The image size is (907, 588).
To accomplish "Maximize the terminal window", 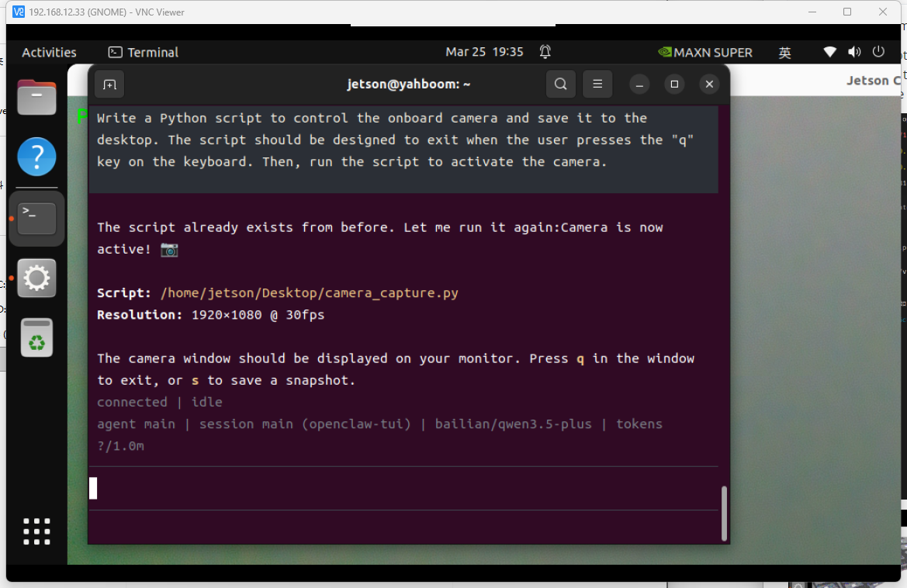I will 674,85.
